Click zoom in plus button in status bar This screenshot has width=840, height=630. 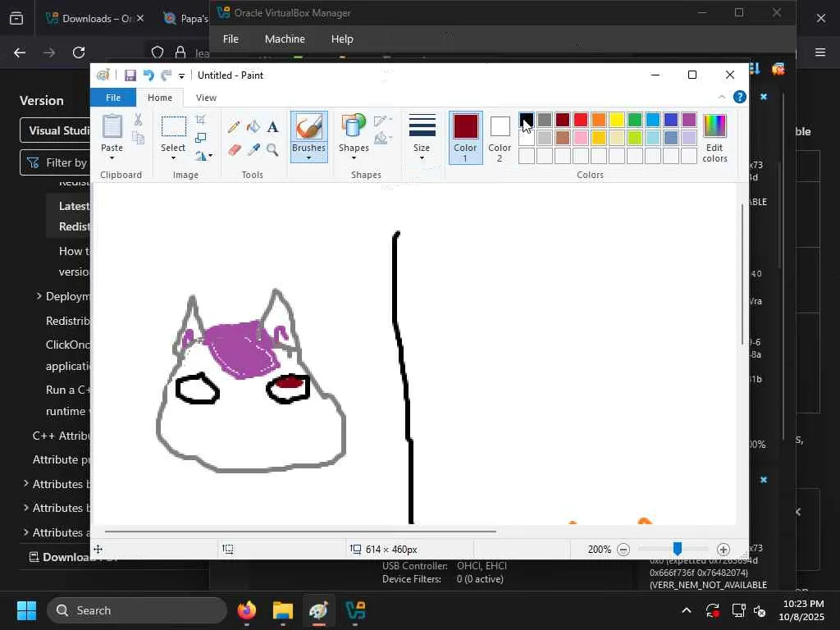tap(724, 550)
